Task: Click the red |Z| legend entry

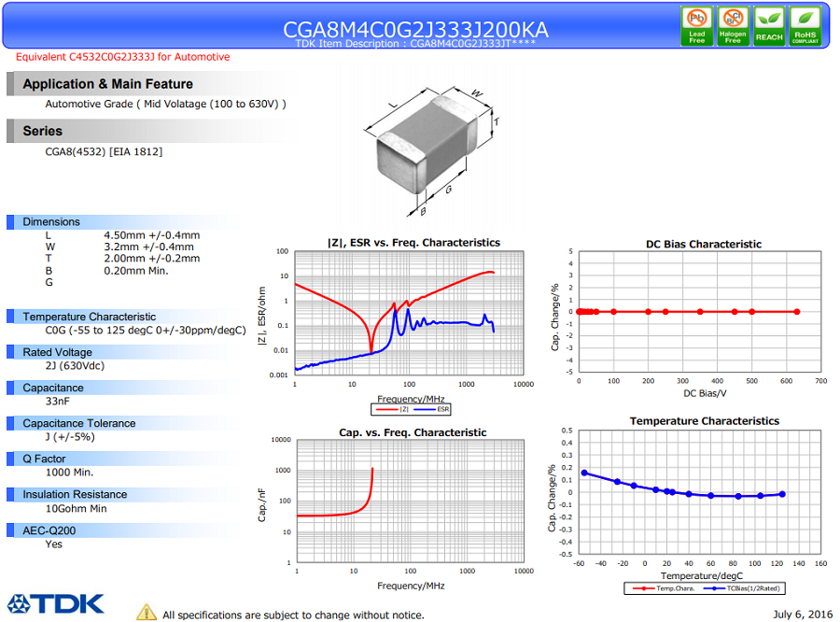Action: [392, 410]
